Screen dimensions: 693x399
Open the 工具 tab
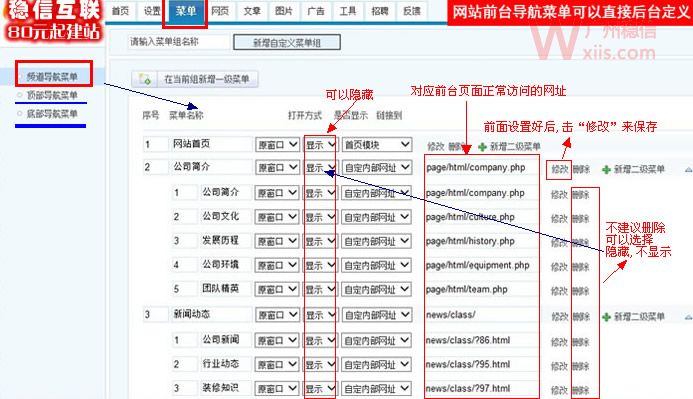pyautogui.click(x=348, y=11)
